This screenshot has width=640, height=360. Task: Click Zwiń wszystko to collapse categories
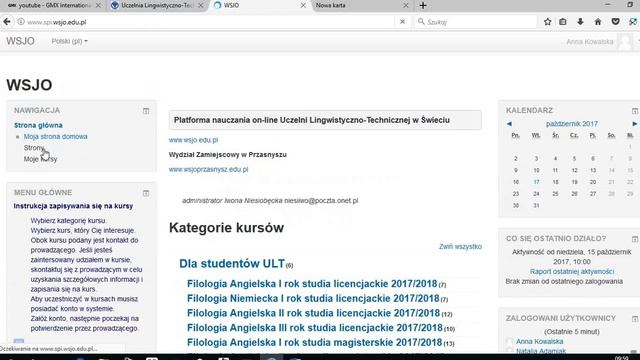(460, 247)
